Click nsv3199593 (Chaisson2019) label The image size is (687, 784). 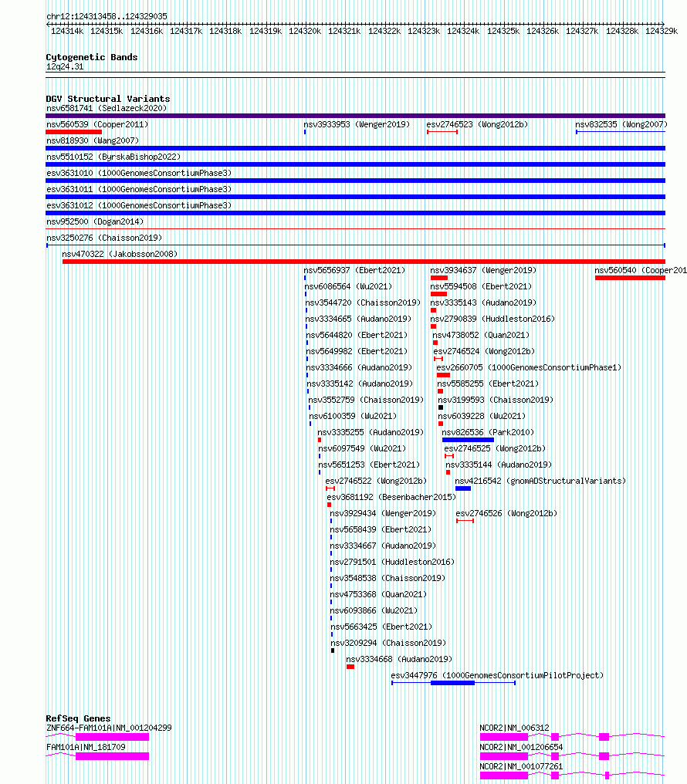[496, 400]
